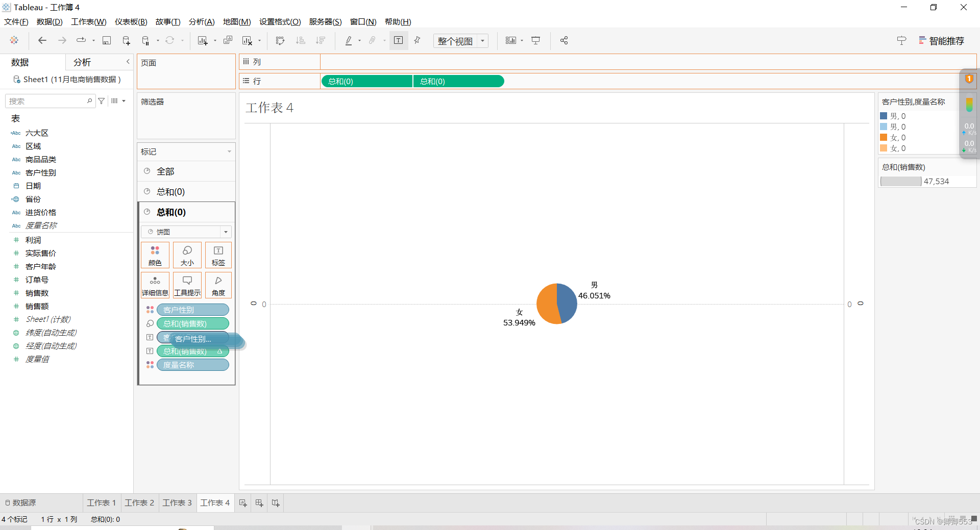Screen dimensions: 980x530
Task: Click the fix axes pin icon
Action: 418,40
